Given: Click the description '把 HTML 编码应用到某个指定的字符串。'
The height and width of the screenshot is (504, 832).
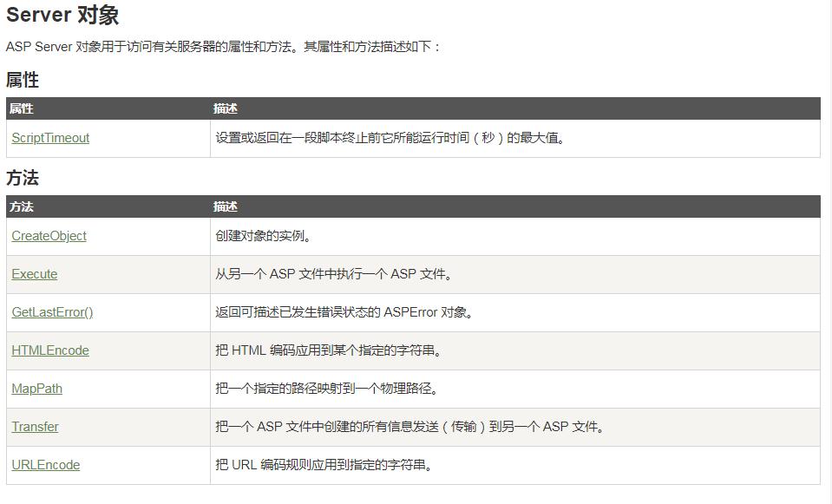Looking at the screenshot, I should (x=330, y=350).
